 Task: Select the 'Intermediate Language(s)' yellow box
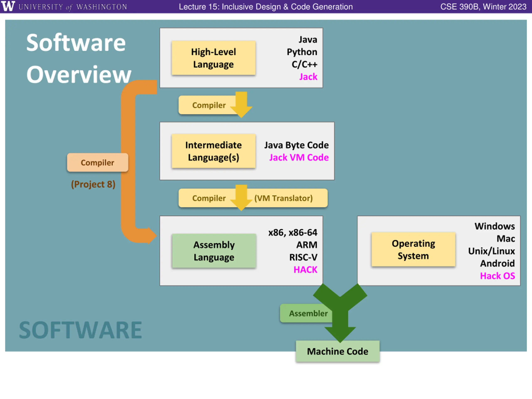click(213, 151)
